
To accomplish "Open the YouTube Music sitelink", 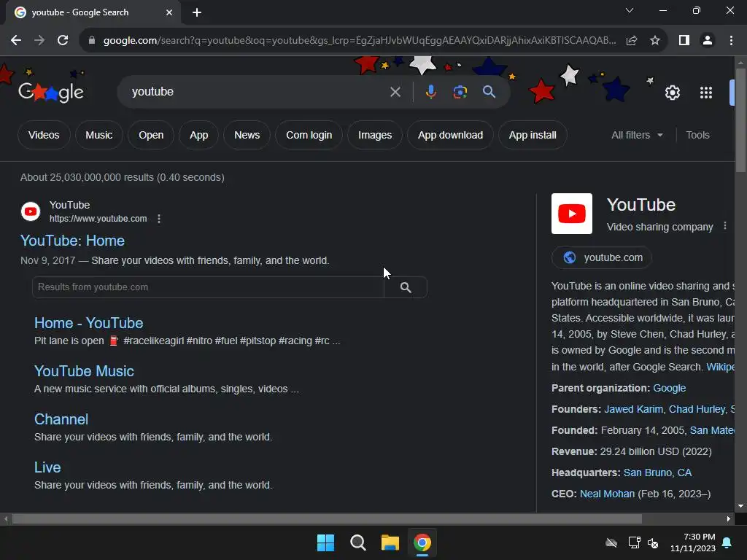I will [84, 371].
